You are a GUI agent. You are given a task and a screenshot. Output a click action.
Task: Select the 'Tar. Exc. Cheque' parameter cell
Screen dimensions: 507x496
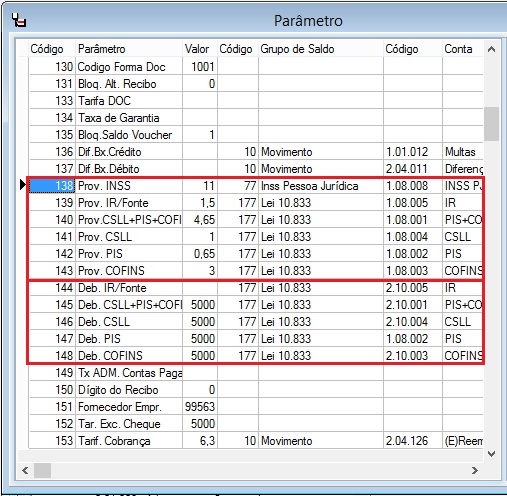click(129, 424)
